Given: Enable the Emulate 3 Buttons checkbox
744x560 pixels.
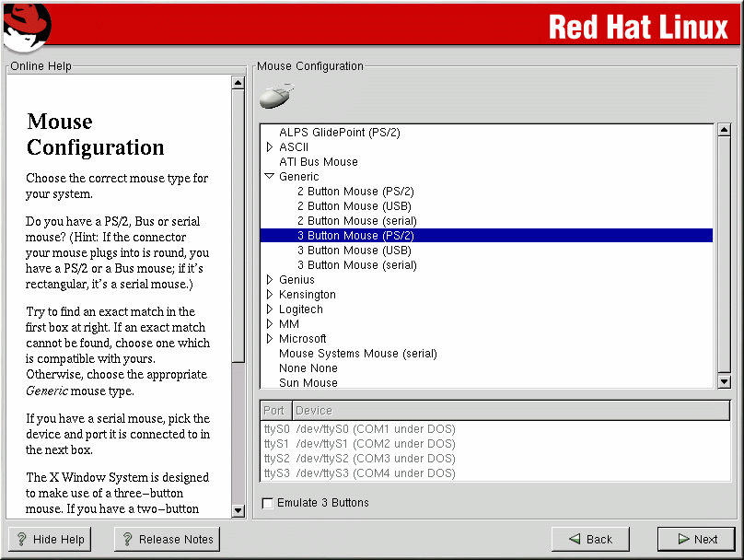Looking at the screenshot, I should point(268,503).
